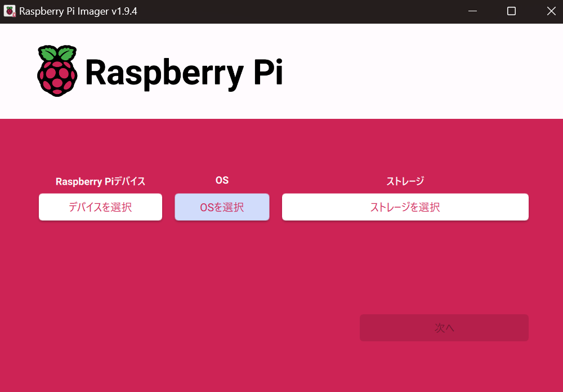Maximize the Raspberry Pi Imager window
563x392 pixels.
click(511, 11)
